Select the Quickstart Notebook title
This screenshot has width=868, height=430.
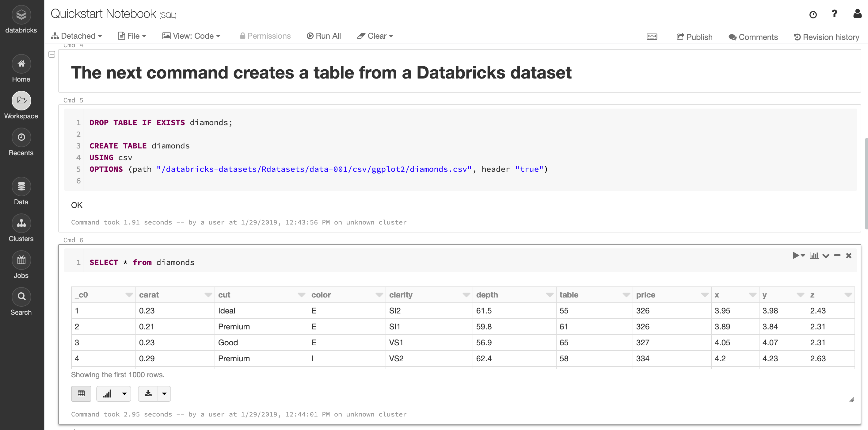coord(103,14)
